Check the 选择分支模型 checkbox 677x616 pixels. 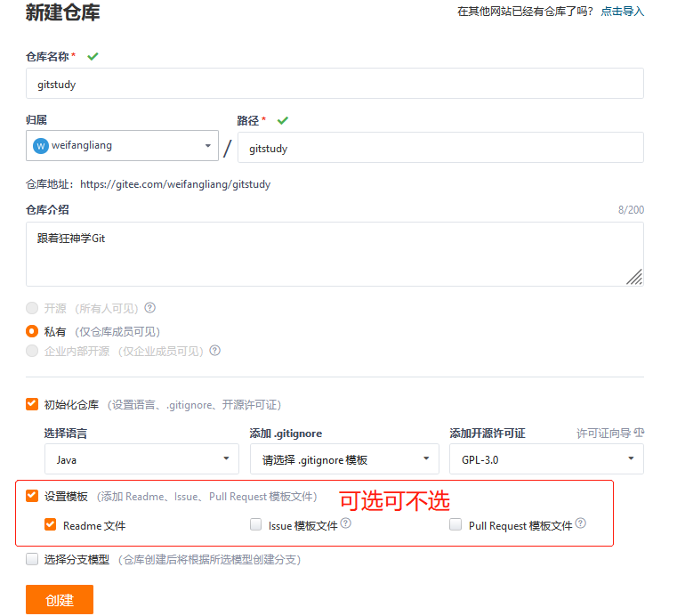[x=32, y=559]
